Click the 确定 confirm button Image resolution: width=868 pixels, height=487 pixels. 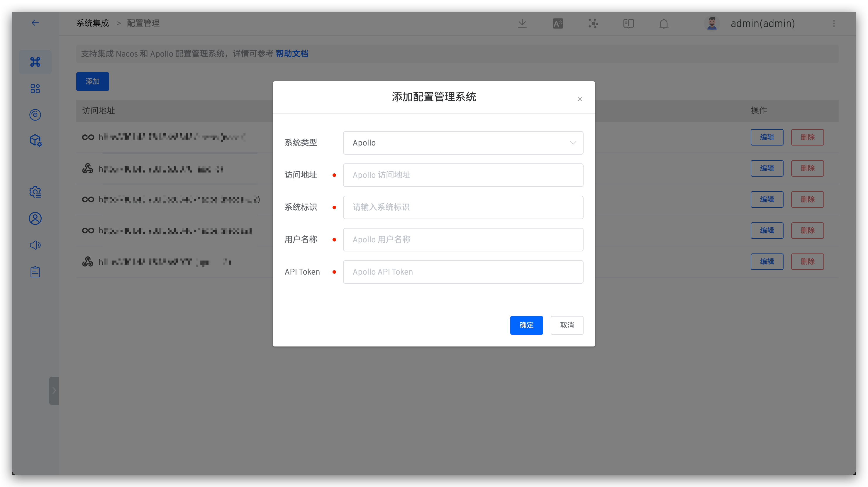click(x=526, y=325)
